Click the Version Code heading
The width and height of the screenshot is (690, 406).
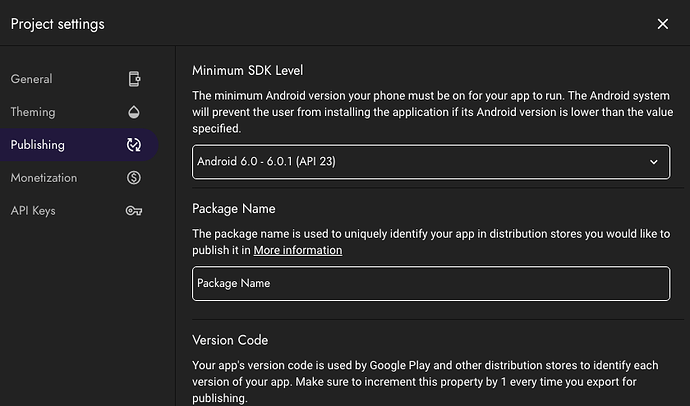point(230,340)
